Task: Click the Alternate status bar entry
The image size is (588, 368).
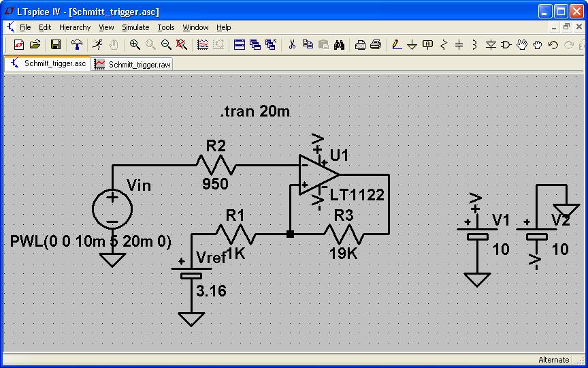Action: point(553,359)
